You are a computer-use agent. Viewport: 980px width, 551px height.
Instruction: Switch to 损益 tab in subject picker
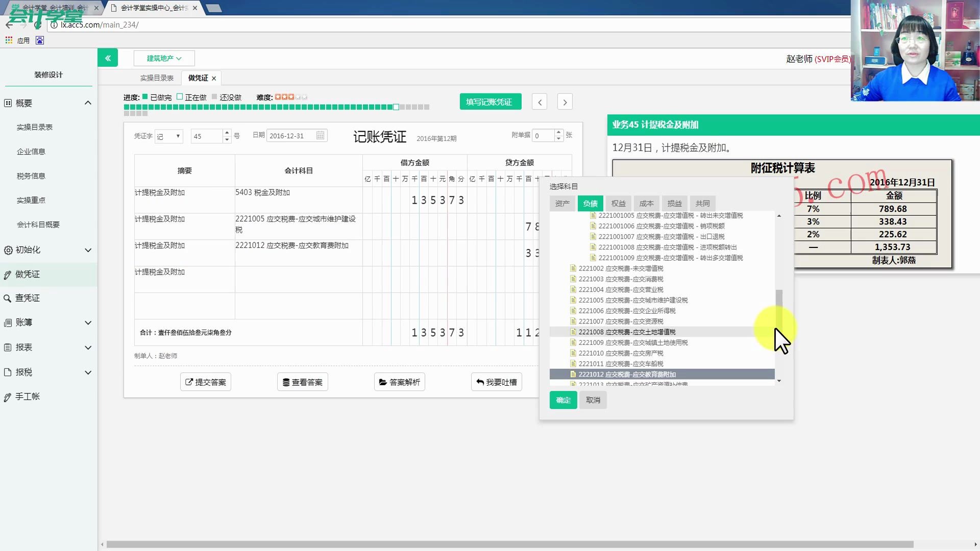[674, 203]
